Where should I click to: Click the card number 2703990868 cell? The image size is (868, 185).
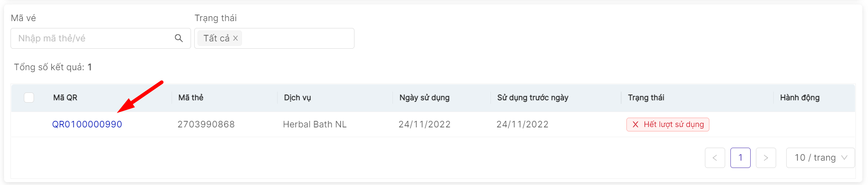tap(206, 125)
